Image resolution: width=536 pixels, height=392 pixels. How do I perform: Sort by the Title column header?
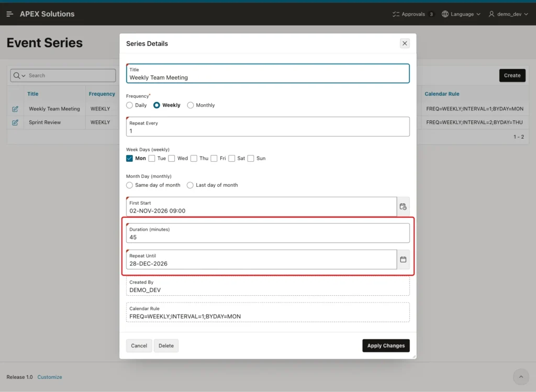pos(33,94)
